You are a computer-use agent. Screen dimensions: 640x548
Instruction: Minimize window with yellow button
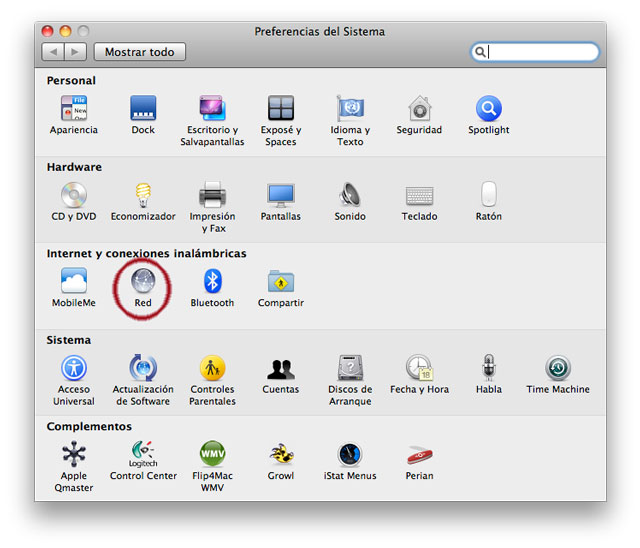(66, 31)
